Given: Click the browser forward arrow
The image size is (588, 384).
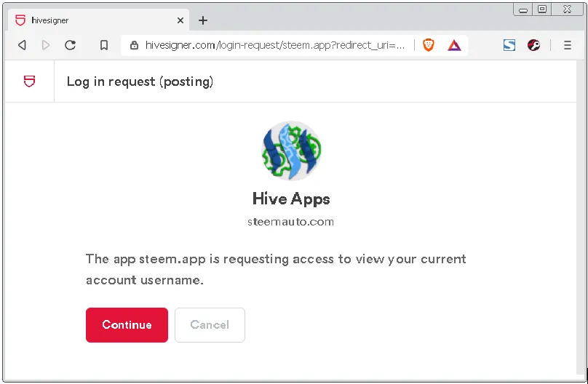Looking at the screenshot, I should (46, 45).
